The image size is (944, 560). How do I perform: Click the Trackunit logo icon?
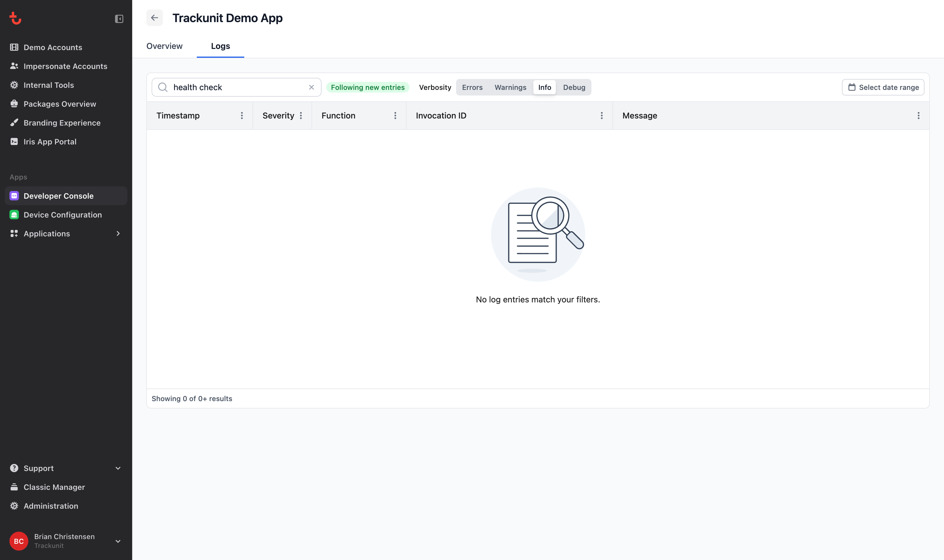[x=15, y=18]
